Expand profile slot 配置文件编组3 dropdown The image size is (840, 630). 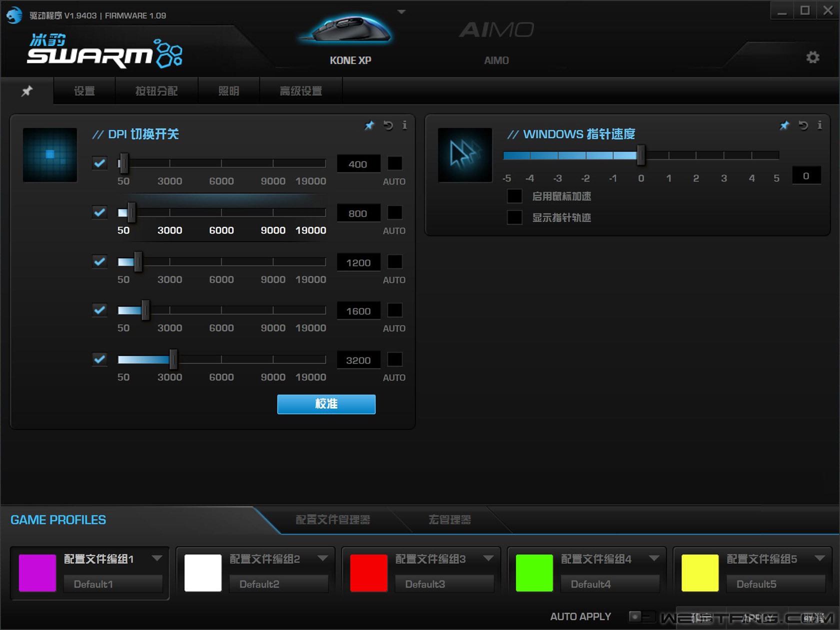click(488, 558)
